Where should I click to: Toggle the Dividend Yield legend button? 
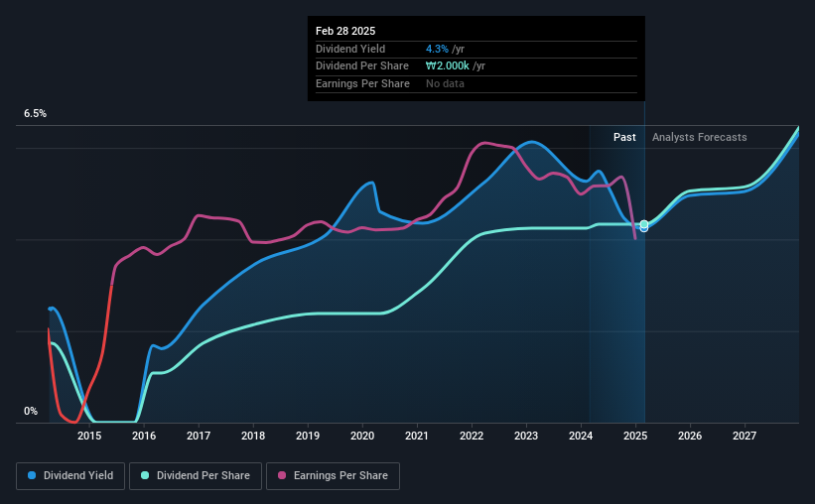click(70, 476)
